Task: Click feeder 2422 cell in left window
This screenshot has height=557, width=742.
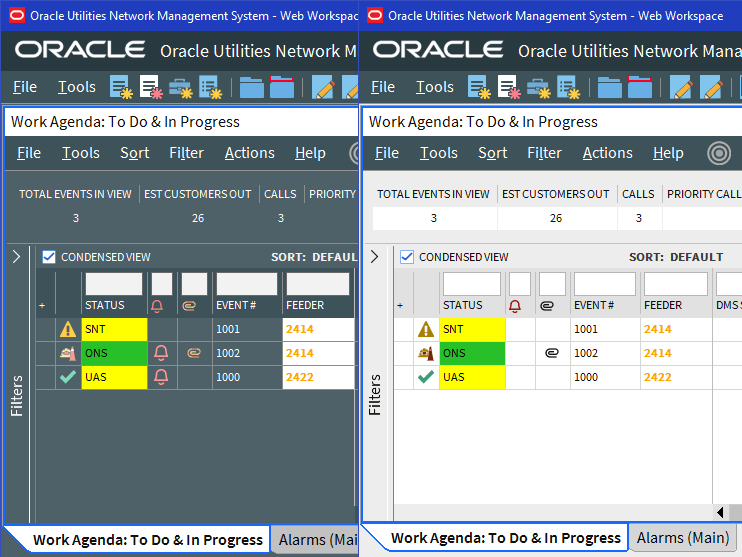Action: pyautogui.click(x=318, y=377)
